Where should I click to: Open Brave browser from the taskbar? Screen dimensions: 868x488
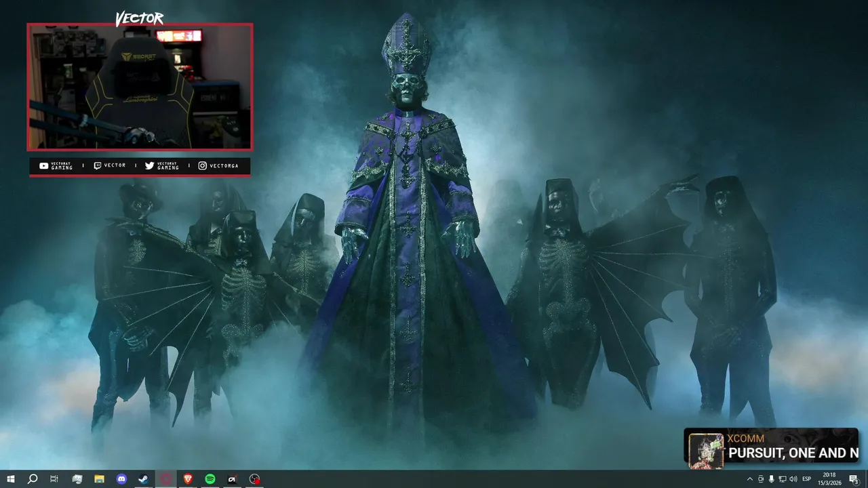(x=188, y=479)
